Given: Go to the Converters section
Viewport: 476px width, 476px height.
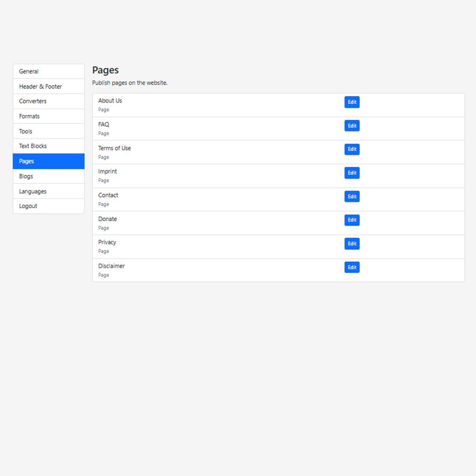Looking at the screenshot, I should coord(49,101).
